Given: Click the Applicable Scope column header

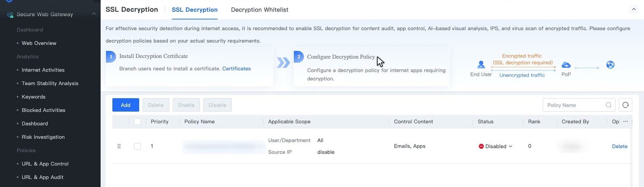Looking at the screenshot, I should tap(289, 121).
